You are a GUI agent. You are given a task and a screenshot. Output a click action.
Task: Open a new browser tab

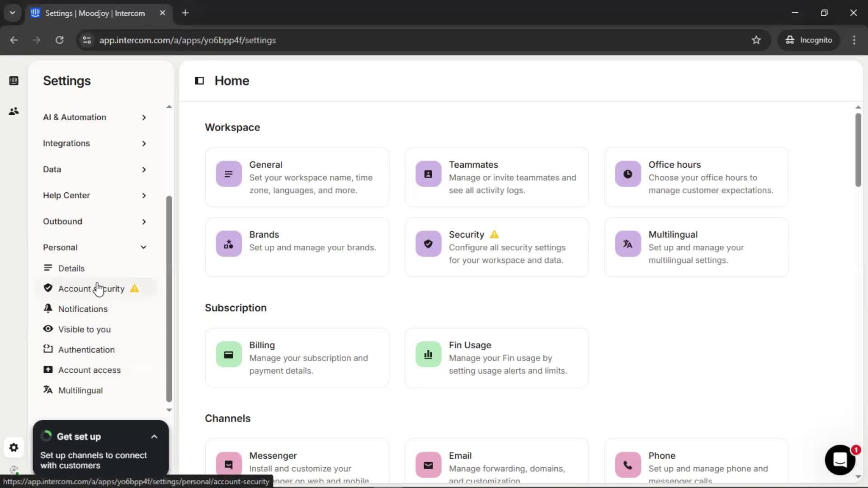click(x=185, y=13)
